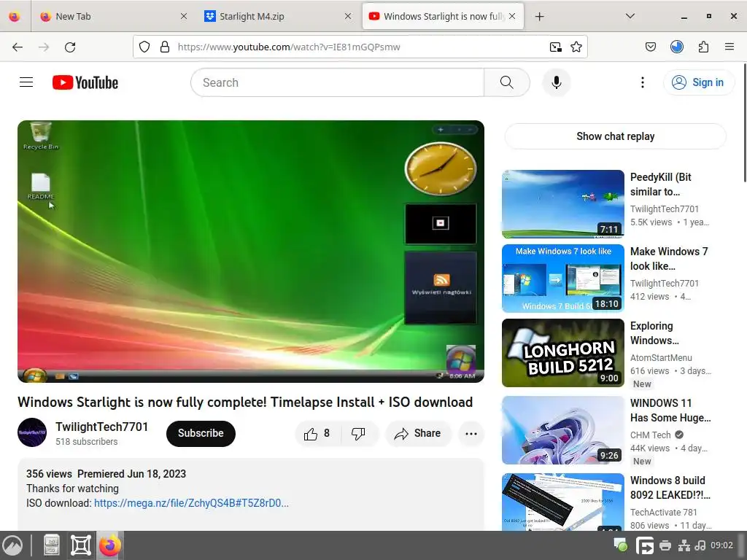Open the Firefox View pinned icon

tap(15, 16)
